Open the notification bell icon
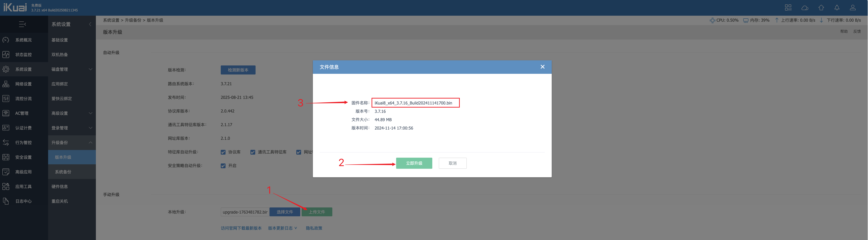Viewport: 868px width, 240px height. pos(837,7)
